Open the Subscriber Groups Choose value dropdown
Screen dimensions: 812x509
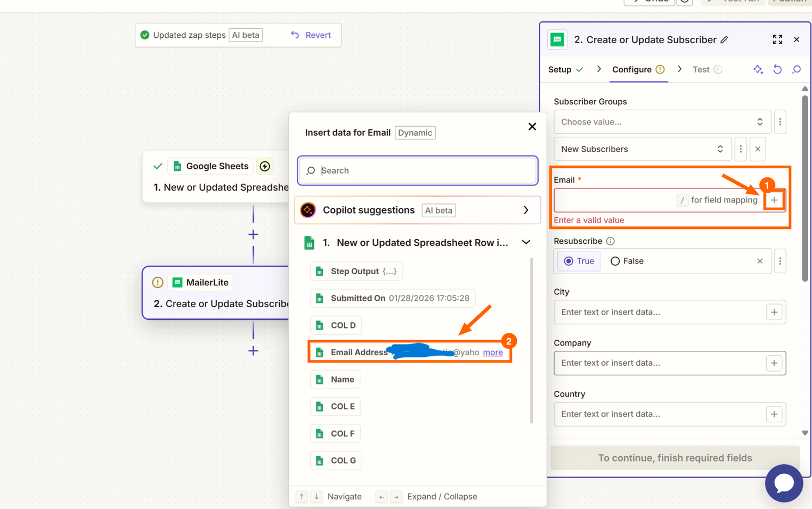tap(662, 122)
